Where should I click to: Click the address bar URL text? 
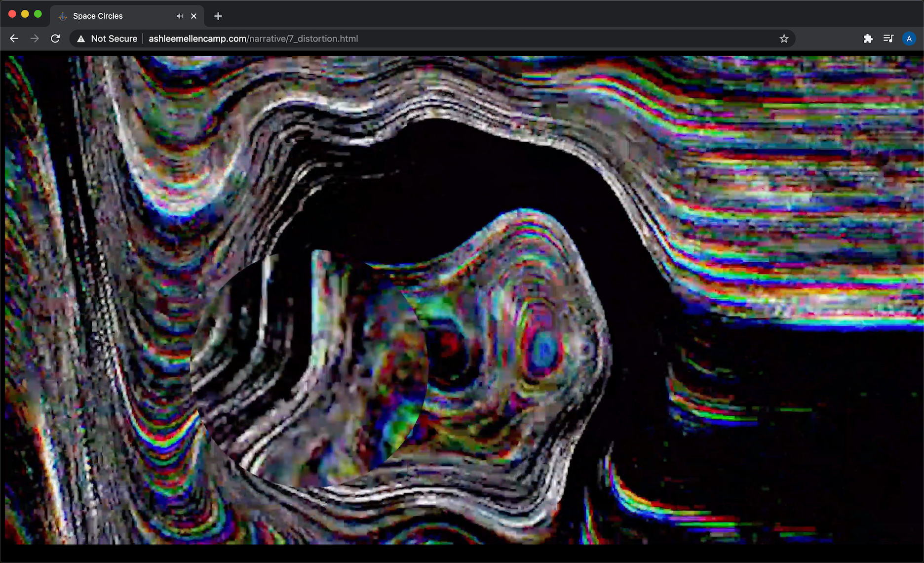click(x=253, y=39)
